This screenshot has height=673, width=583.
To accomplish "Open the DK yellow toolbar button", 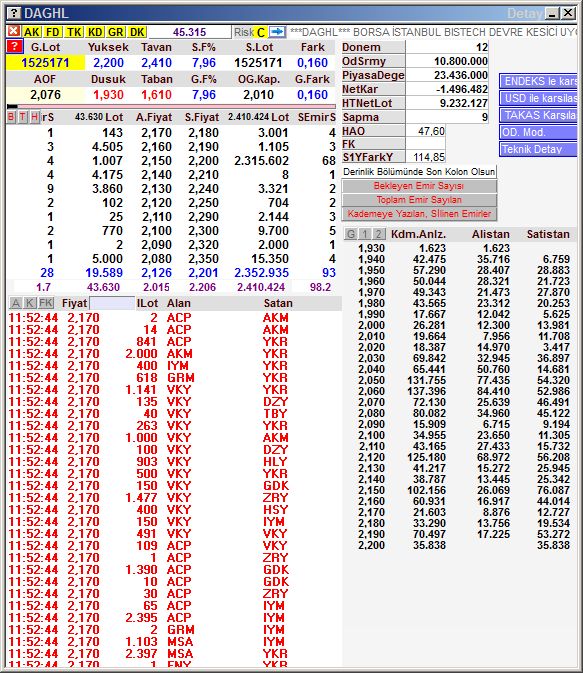I will (x=137, y=32).
